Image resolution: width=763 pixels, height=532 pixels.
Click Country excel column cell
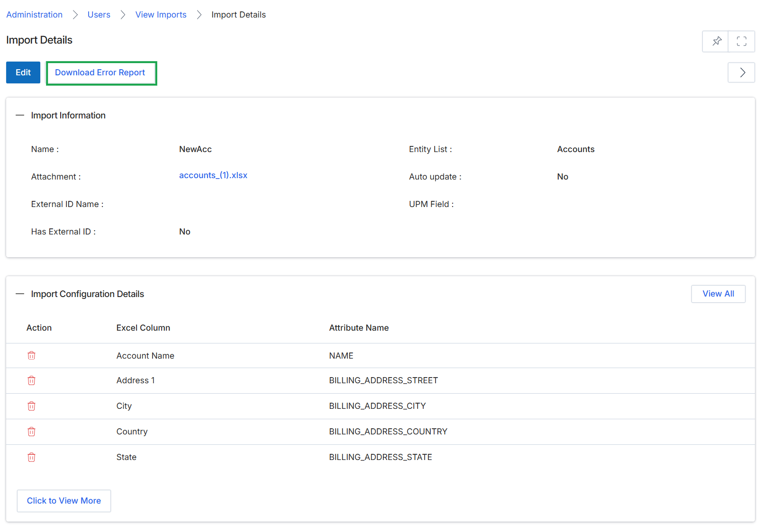(x=132, y=432)
